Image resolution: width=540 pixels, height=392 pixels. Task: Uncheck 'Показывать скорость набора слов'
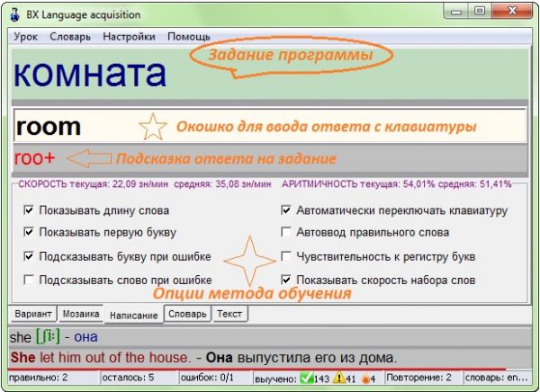[x=286, y=280]
